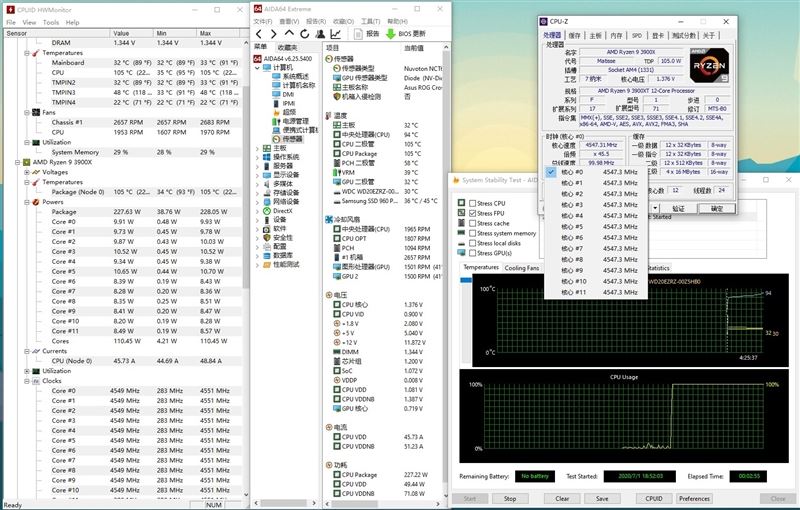Click the 多媒体 multimedia icon in tree

click(267, 184)
